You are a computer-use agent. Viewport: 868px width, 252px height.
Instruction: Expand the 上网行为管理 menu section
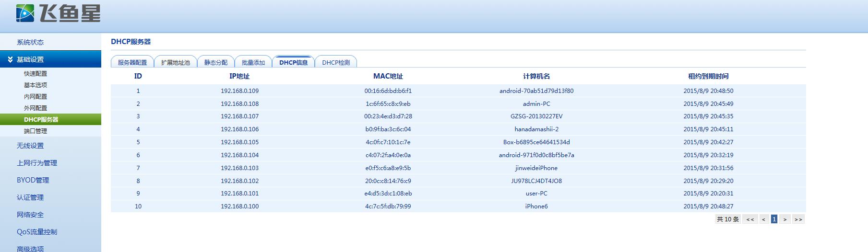[37, 163]
